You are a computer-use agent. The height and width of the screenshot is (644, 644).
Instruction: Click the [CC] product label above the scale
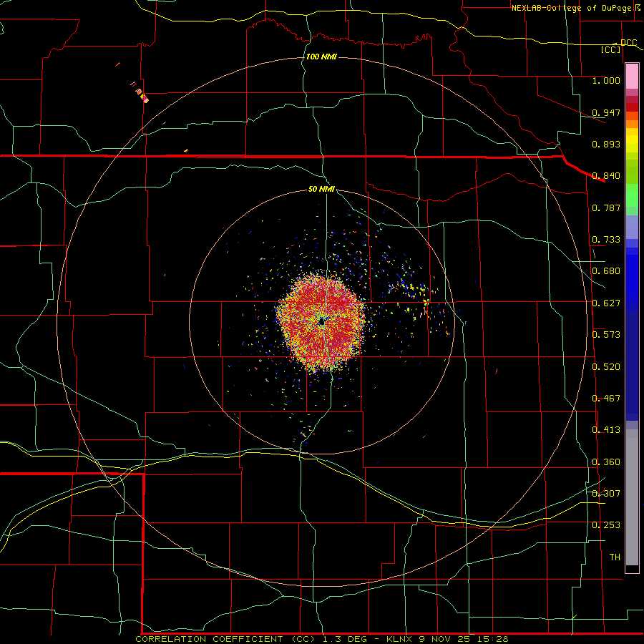[x=611, y=49]
